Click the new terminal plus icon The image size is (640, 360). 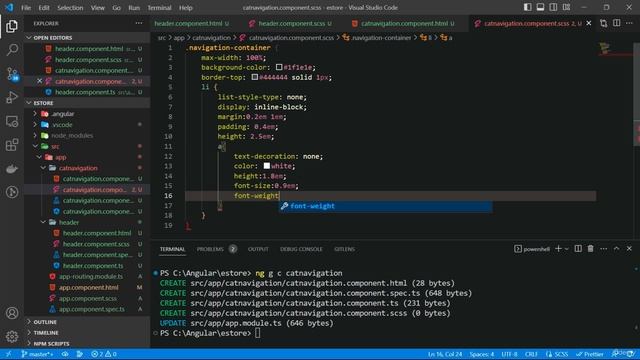pos(558,249)
